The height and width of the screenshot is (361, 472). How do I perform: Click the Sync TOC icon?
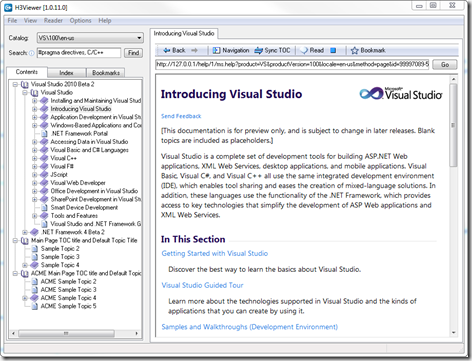[259, 50]
